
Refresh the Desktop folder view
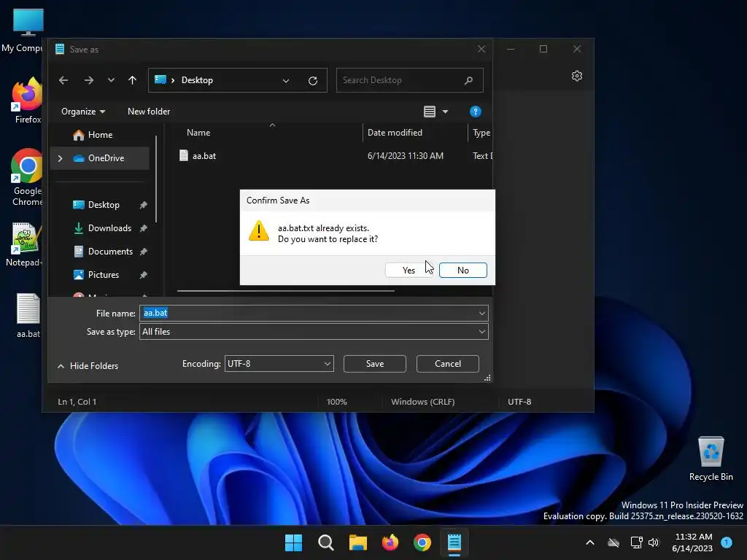point(313,80)
